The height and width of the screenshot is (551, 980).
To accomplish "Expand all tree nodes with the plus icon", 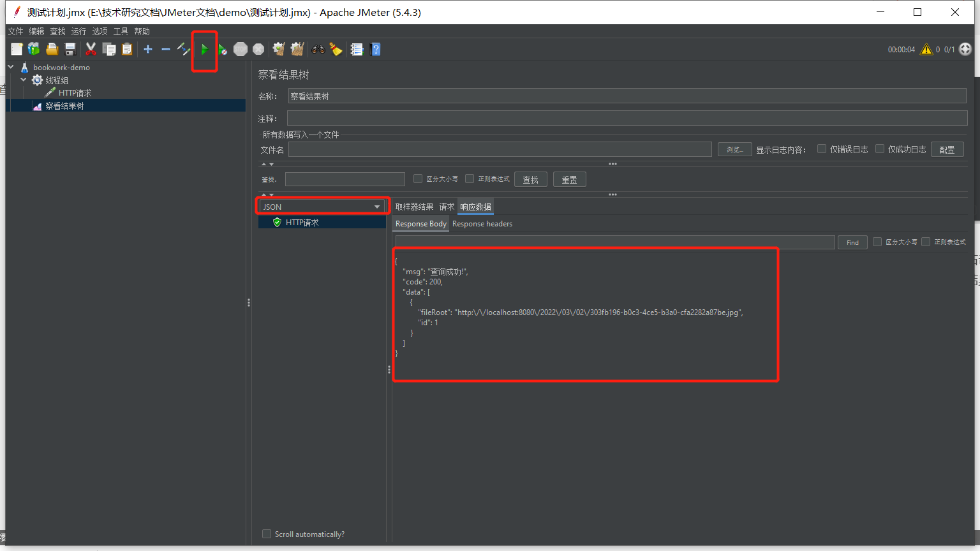I will [148, 49].
